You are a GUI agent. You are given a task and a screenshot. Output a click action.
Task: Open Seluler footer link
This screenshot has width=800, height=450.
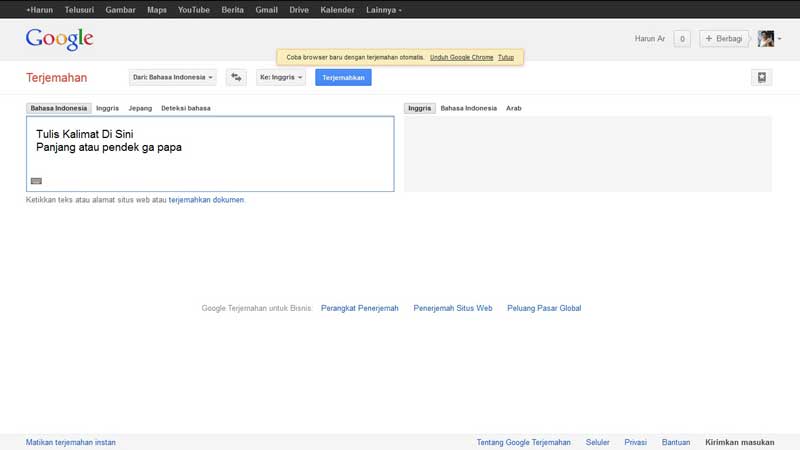click(x=597, y=442)
